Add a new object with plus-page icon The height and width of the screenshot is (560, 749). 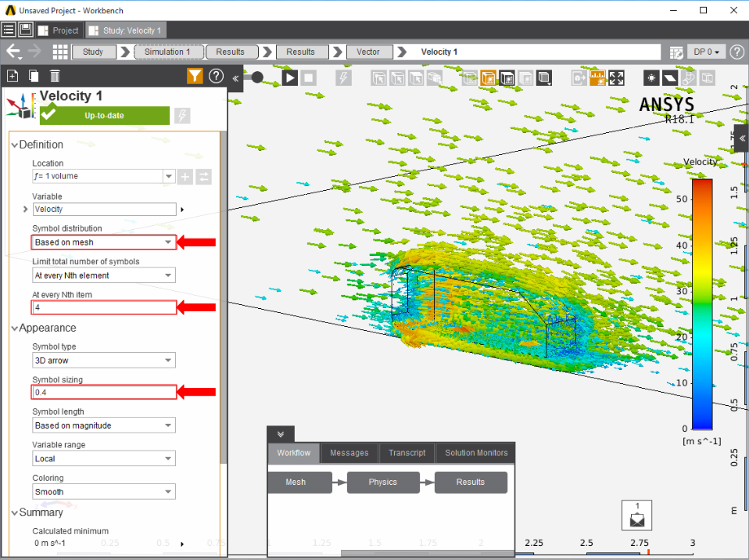point(13,76)
